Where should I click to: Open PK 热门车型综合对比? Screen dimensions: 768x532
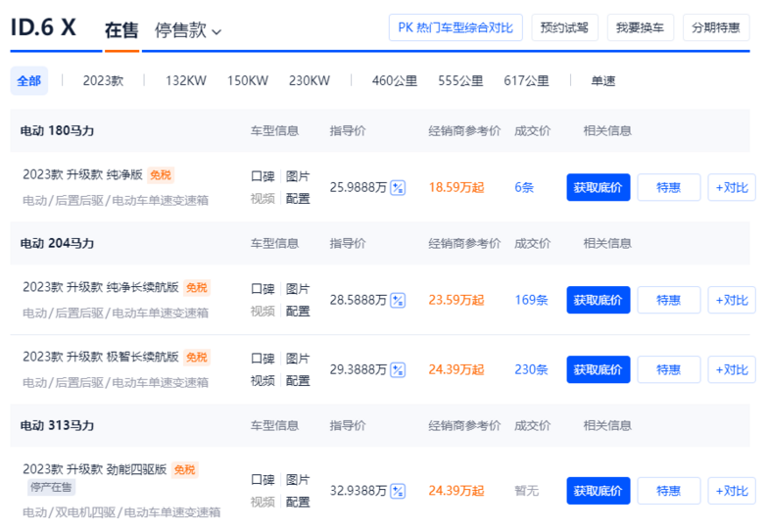point(456,27)
